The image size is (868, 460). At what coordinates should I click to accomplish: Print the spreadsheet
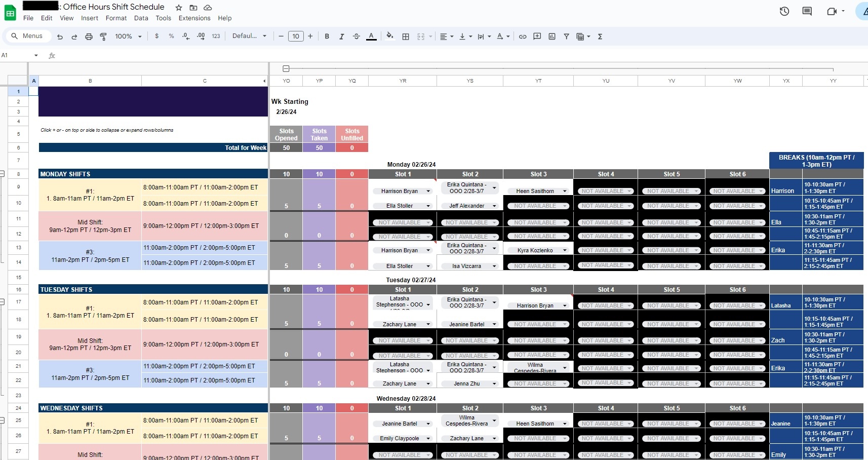(x=89, y=36)
